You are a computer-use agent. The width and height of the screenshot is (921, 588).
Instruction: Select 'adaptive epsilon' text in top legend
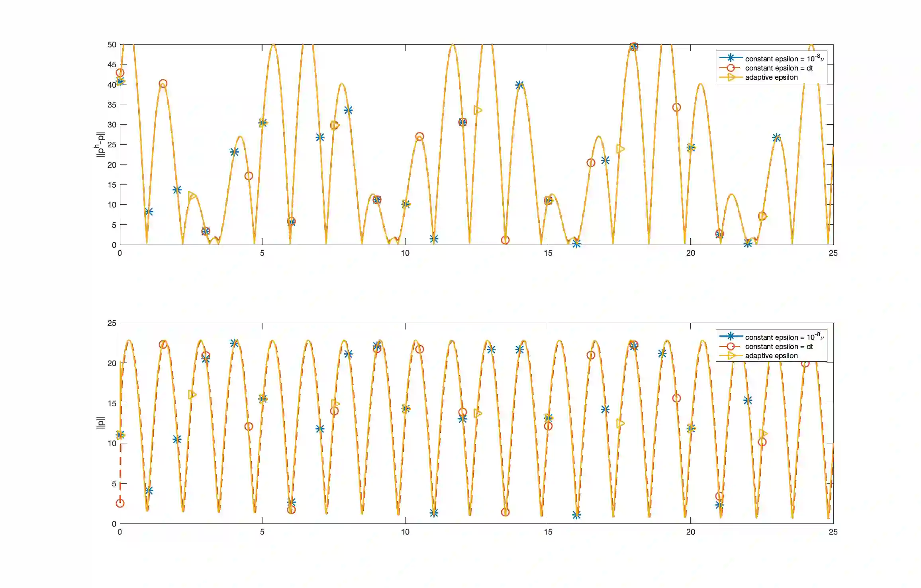[771, 77]
